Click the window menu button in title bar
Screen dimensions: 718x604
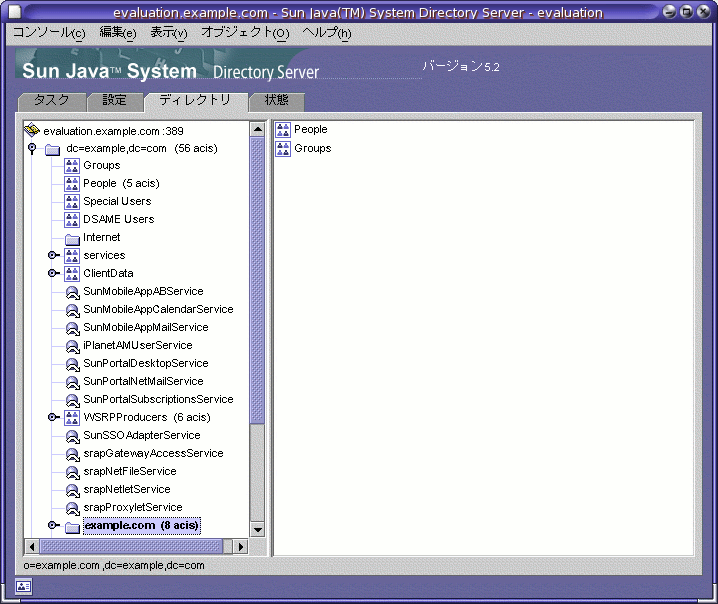15,12
